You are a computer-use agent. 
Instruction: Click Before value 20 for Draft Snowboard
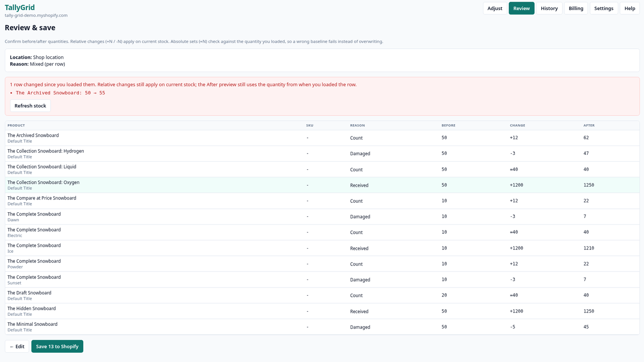pos(444,295)
